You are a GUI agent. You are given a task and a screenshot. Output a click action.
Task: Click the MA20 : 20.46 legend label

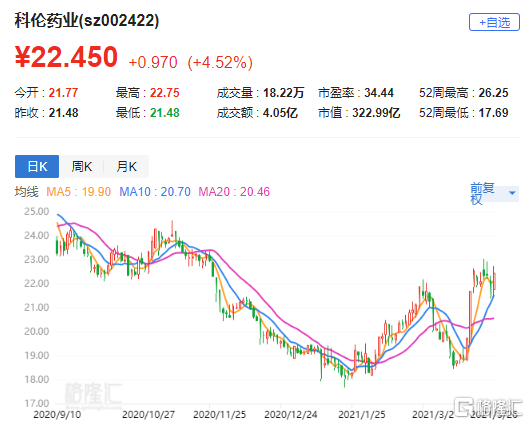pyautogui.click(x=234, y=192)
